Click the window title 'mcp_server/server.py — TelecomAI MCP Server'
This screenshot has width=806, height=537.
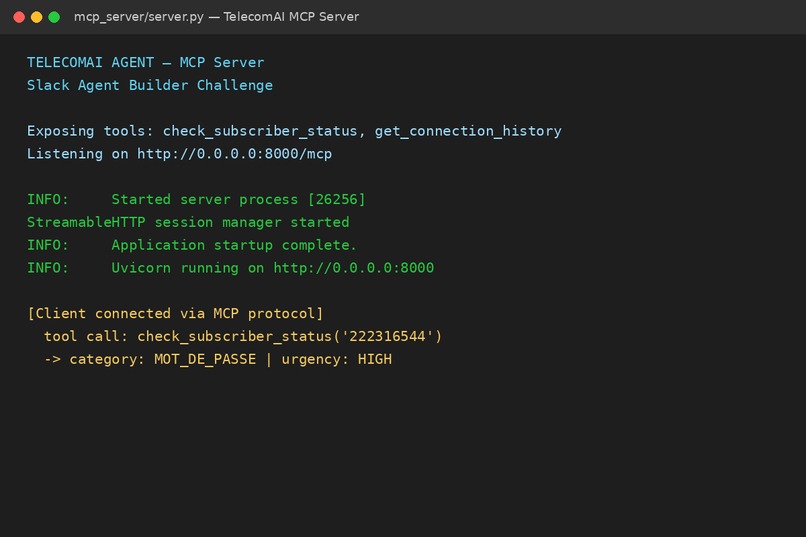point(216,17)
